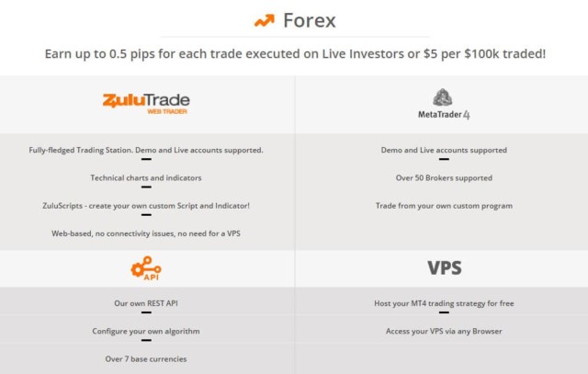Click 'Over 7 base currencies' line

click(x=146, y=359)
